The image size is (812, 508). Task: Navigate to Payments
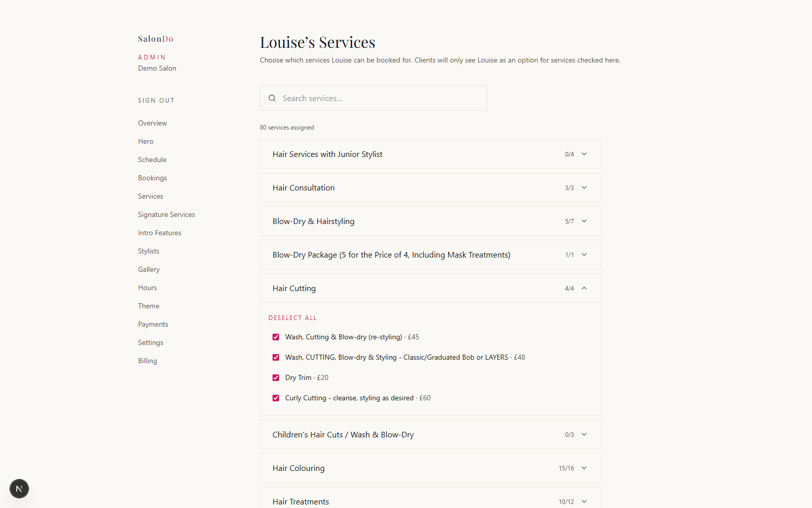click(153, 324)
